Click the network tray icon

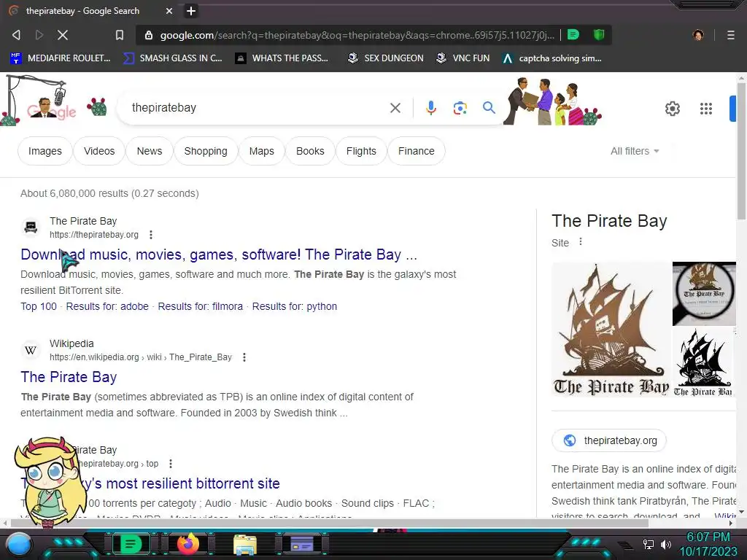click(648, 544)
